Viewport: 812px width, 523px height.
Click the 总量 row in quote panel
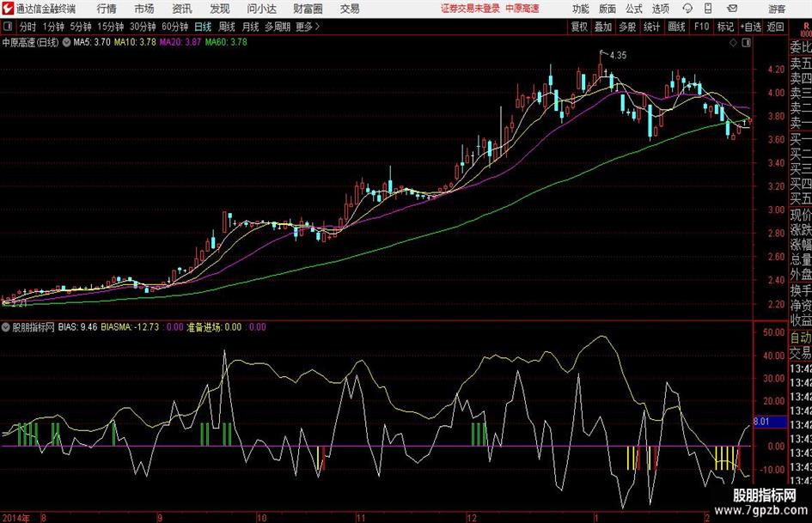(800, 260)
